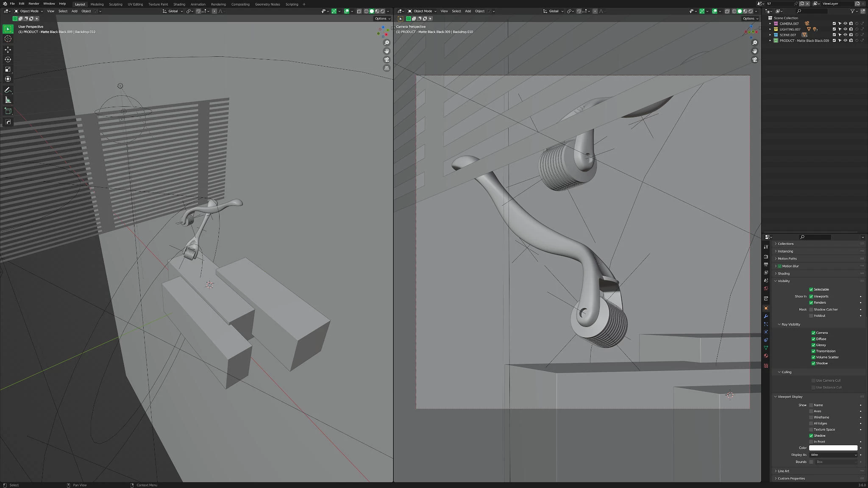Disable Glossy ray visibility checkbox

(x=813, y=345)
